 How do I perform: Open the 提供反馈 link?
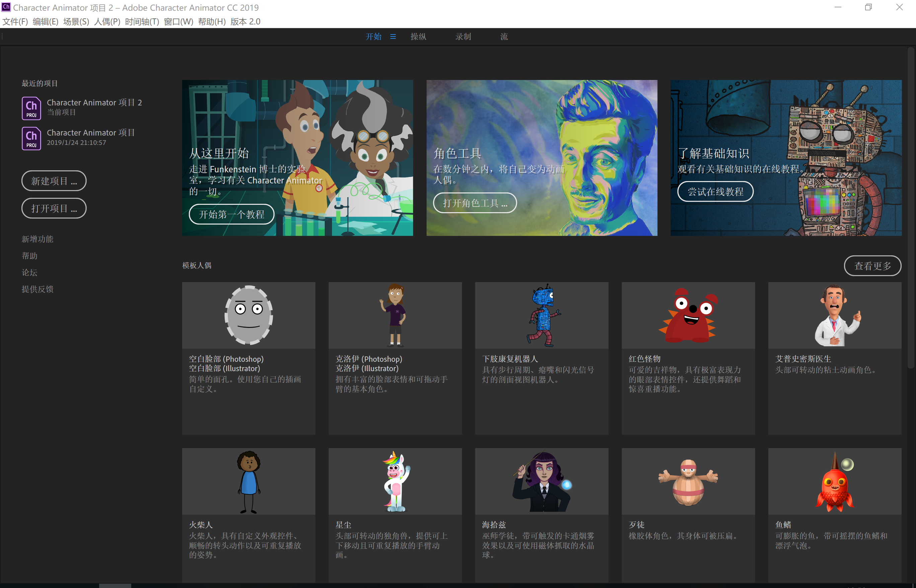(x=37, y=289)
